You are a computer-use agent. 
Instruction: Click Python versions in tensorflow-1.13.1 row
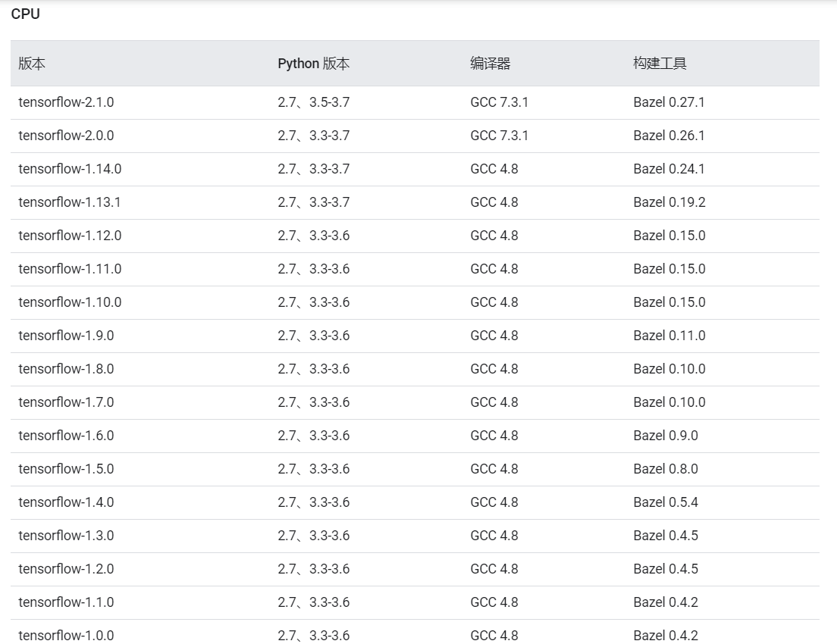coord(313,202)
